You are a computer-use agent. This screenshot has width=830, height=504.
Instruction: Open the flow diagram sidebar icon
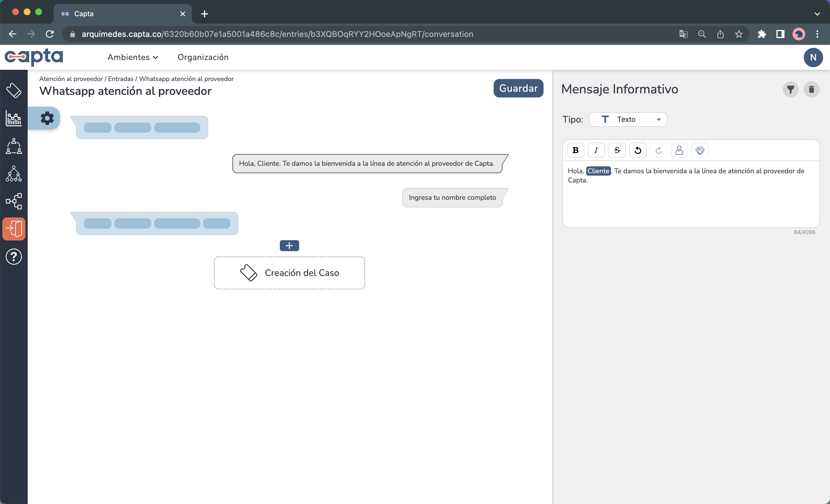[x=14, y=201]
